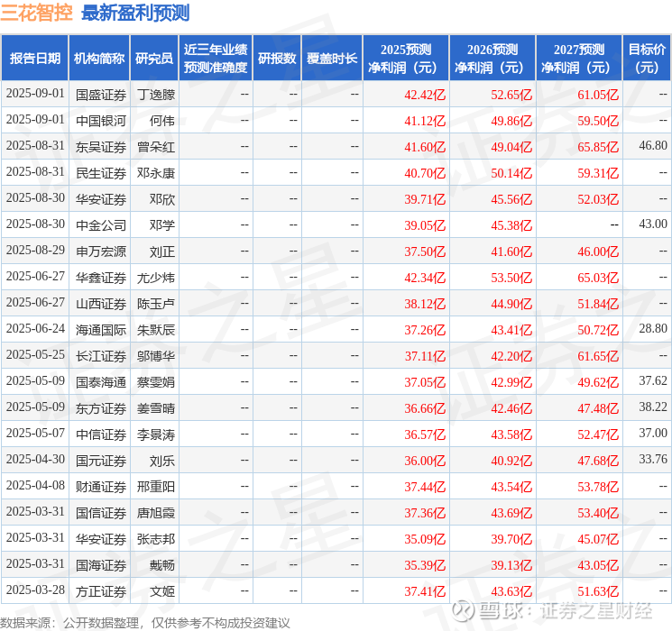
Task: Select the 报告日期 column header
Action: (x=34, y=59)
